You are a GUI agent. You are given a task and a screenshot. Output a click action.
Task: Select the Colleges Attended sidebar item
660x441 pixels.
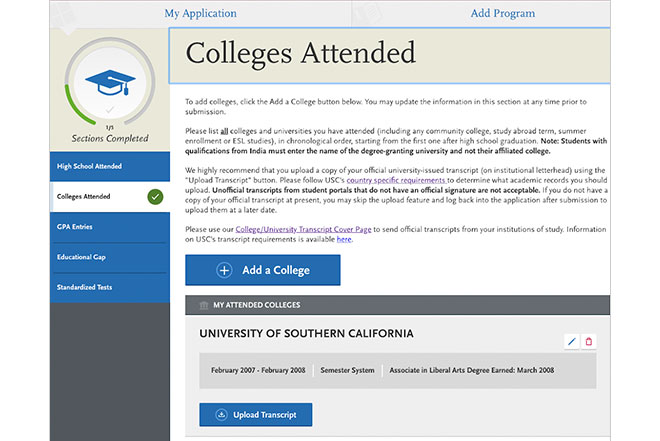85,196
